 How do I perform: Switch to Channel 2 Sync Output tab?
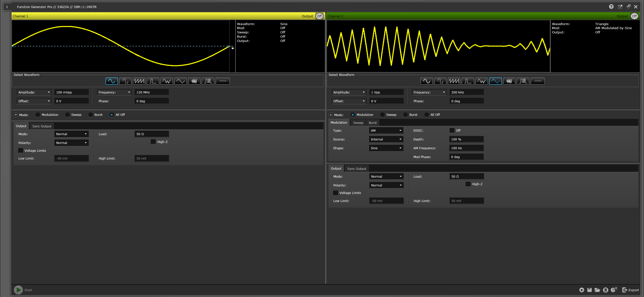pos(357,169)
